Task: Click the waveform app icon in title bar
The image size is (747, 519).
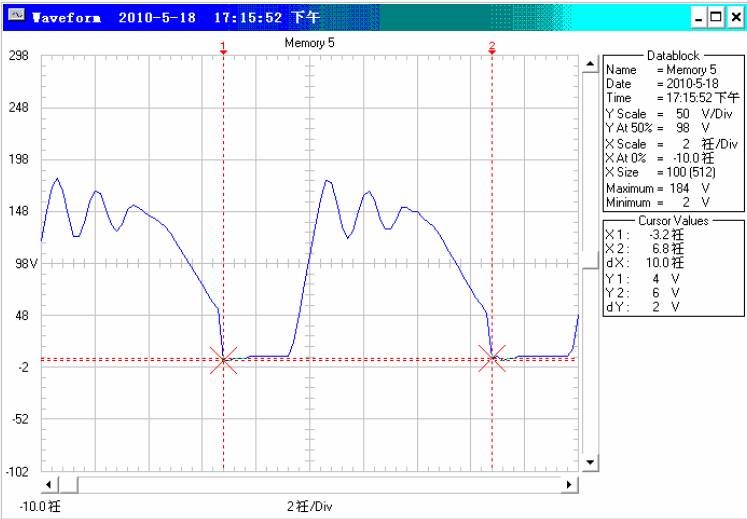Action: coord(13,17)
